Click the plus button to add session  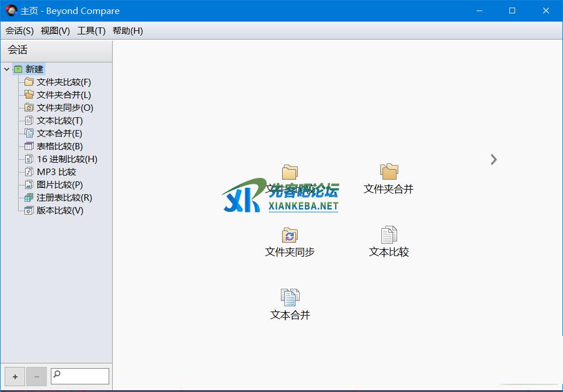(15, 376)
